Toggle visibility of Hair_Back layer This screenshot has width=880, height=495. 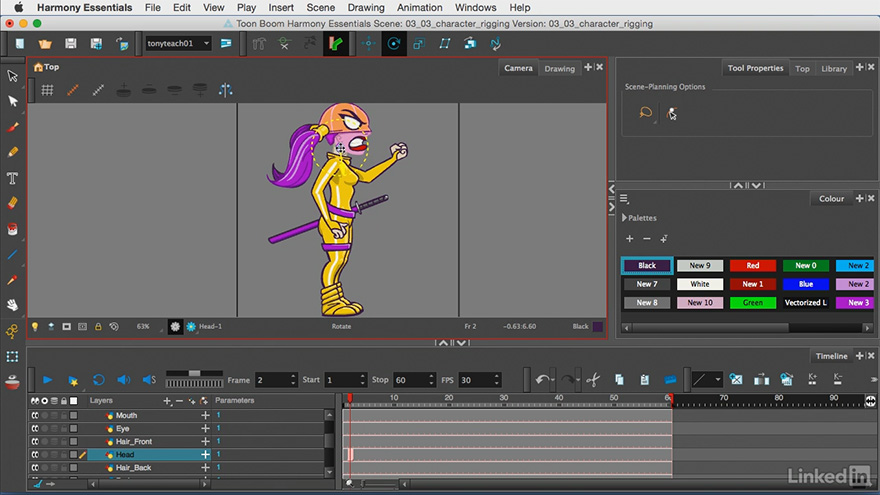pyautogui.click(x=35, y=468)
